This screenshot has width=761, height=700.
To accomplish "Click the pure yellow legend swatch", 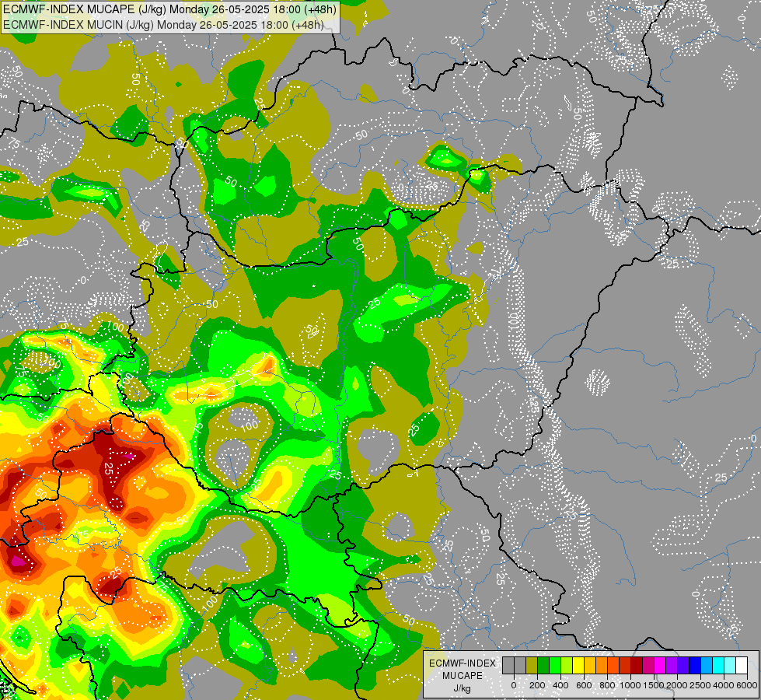I will pos(578,665).
